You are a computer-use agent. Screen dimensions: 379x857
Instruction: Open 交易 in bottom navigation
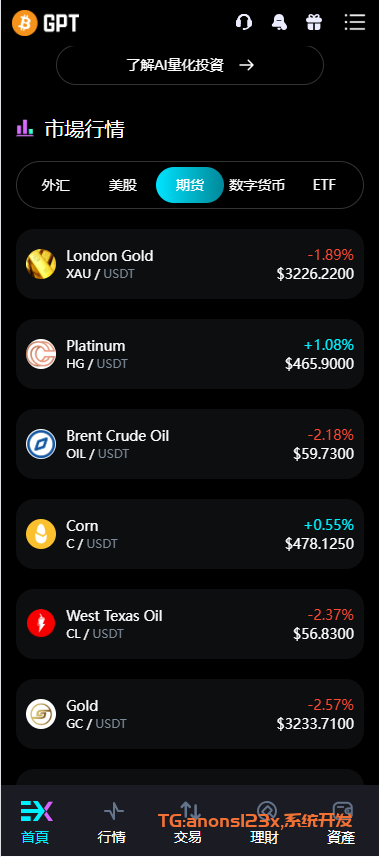[188, 821]
